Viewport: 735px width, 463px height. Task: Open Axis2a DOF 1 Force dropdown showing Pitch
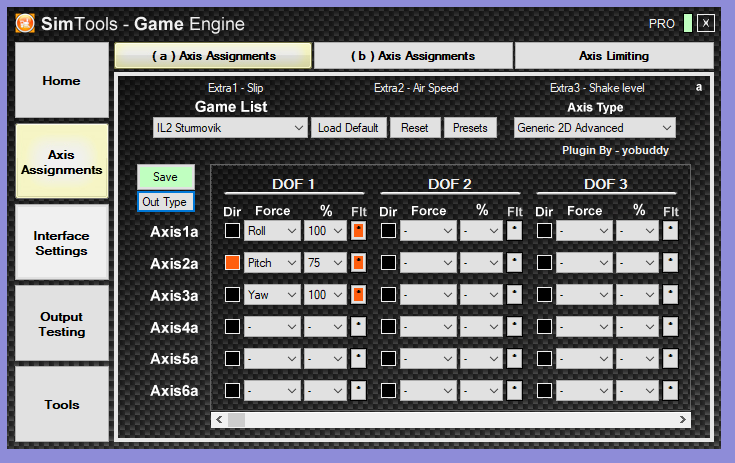(272, 262)
